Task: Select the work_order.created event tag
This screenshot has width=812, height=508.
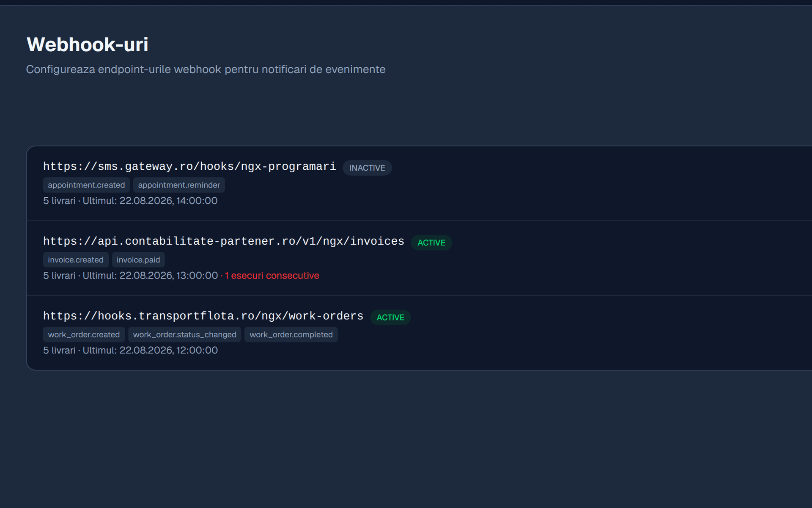Action: tap(84, 334)
